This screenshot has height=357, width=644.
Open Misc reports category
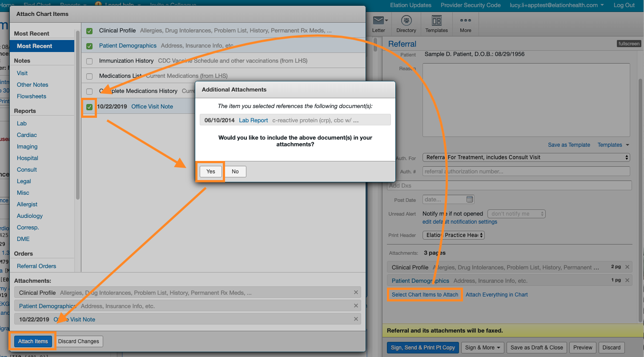click(23, 193)
